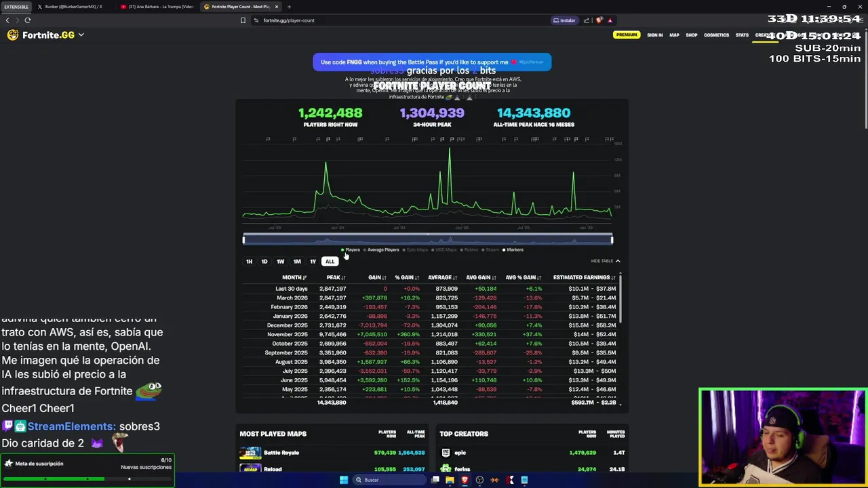Select the 1M time range
868x488 pixels.
click(297, 262)
